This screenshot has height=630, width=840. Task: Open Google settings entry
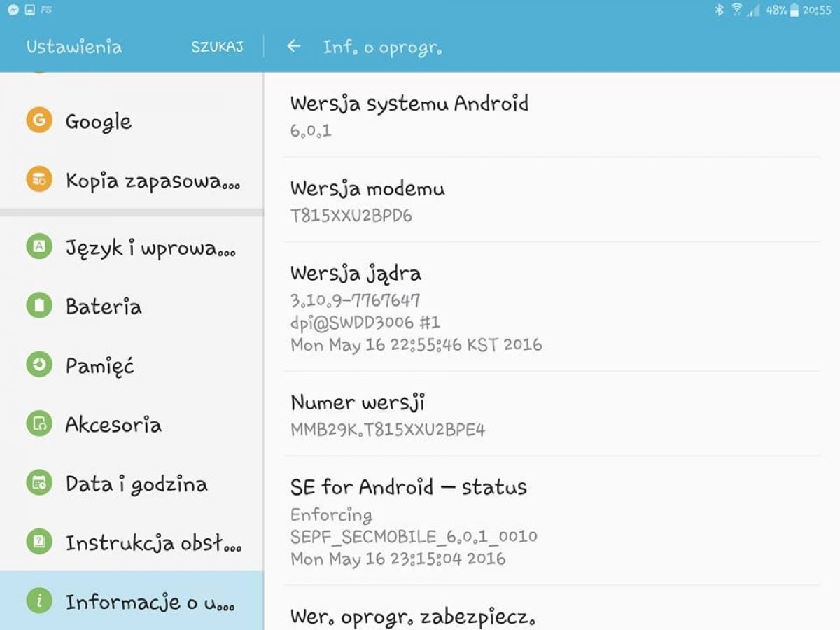[x=132, y=120]
